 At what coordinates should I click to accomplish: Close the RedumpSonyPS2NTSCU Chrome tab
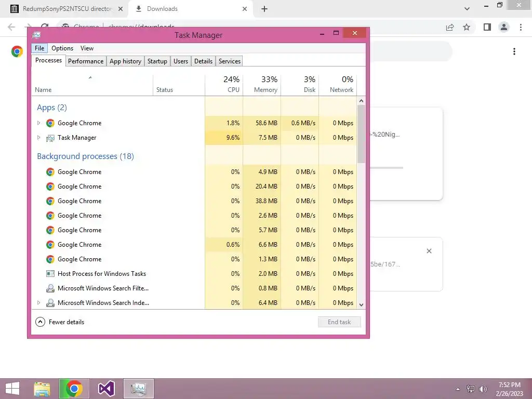121,9
